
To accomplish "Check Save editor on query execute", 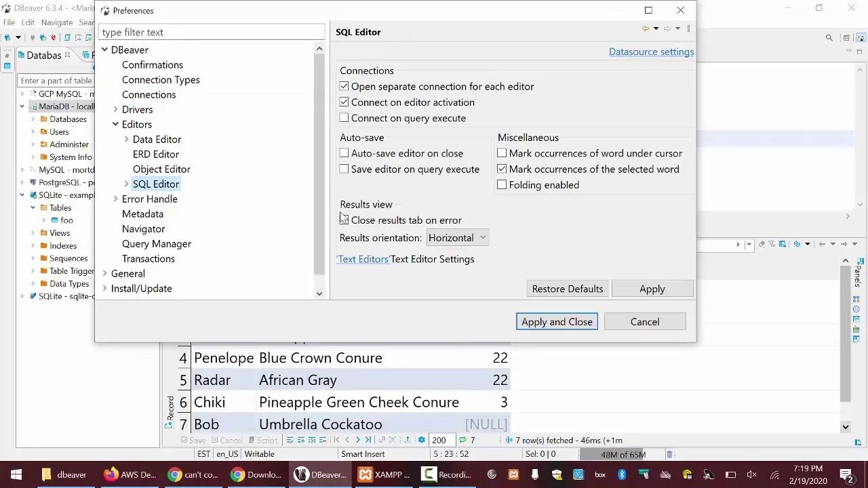I will click(344, 169).
